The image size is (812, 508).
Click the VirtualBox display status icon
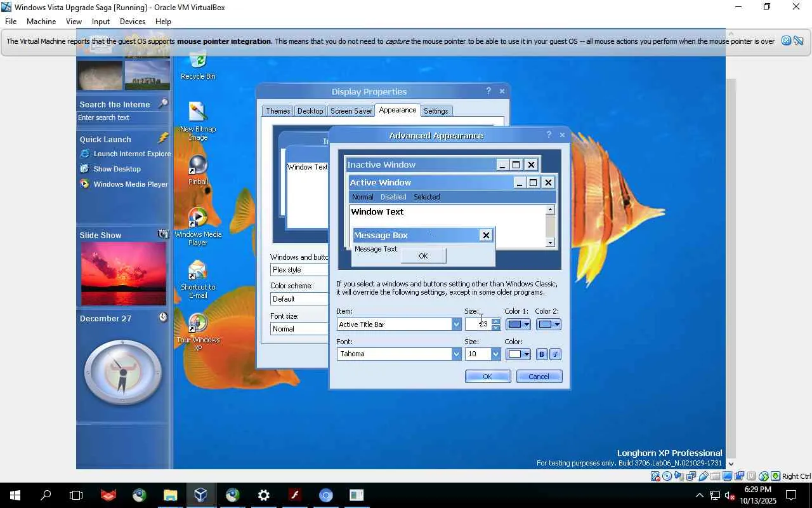click(728, 476)
